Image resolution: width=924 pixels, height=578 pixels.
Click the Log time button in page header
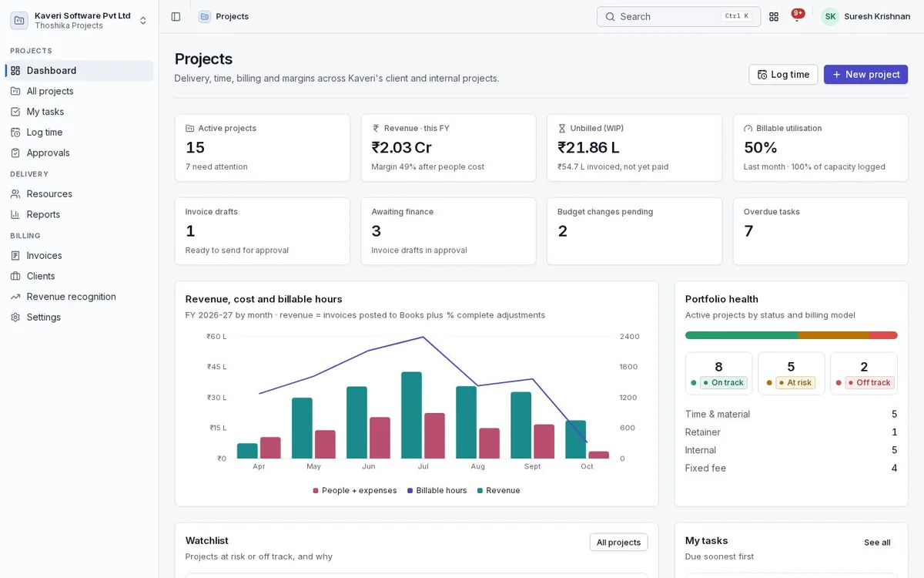(x=783, y=75)
